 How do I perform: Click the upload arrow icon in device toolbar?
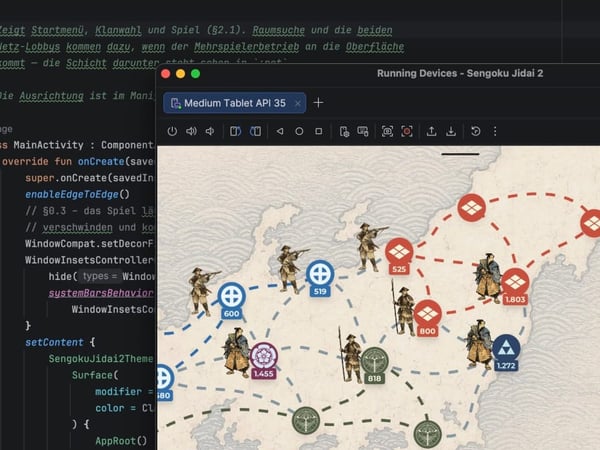point(432,131)
